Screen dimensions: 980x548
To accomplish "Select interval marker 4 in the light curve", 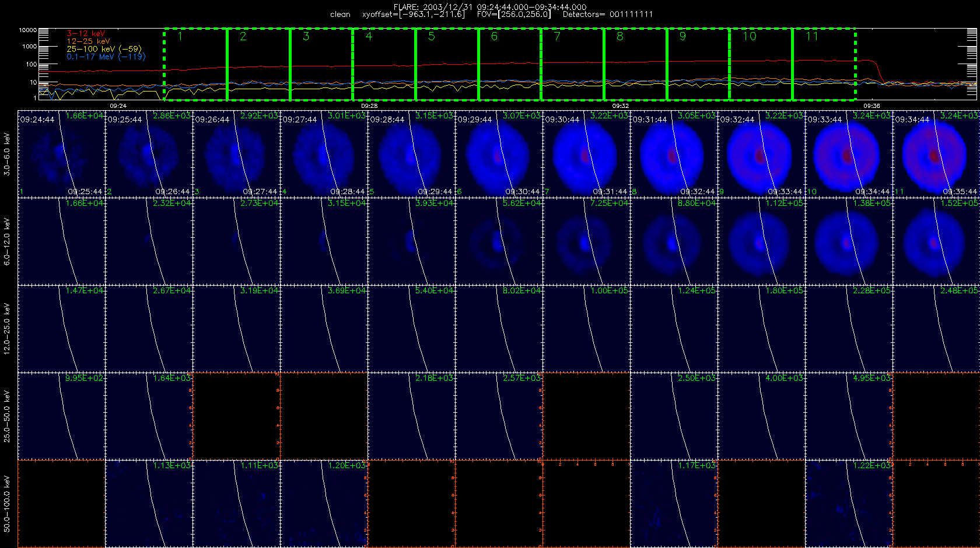I will coord(369,37).
